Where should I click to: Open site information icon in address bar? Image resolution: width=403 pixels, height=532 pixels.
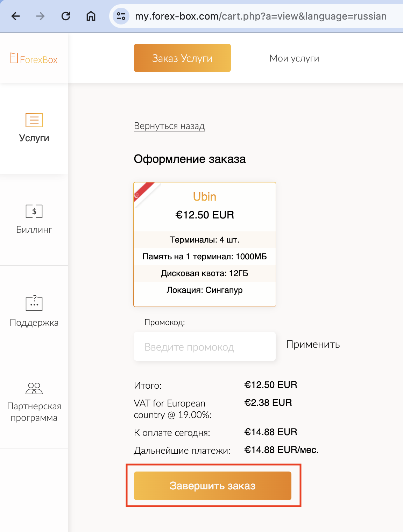pos(121,16)
